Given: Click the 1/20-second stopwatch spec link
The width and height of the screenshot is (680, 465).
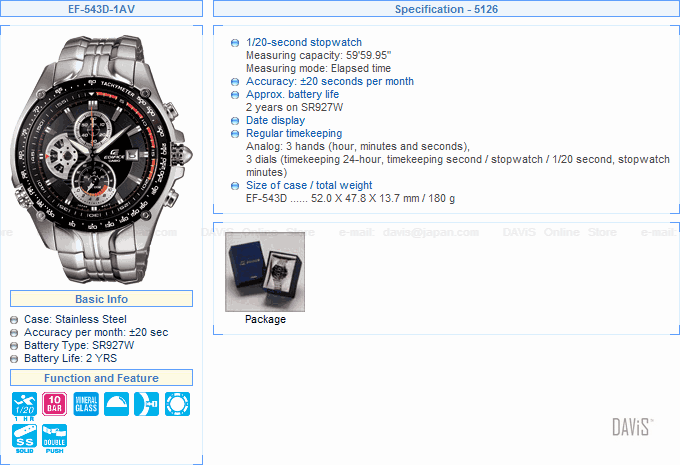Looking at the screenshot, I should (x=304, y=42).
